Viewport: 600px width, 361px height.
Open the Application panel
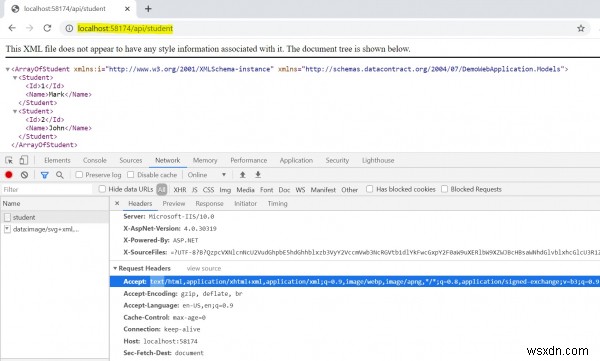click(x=296, y=160)
